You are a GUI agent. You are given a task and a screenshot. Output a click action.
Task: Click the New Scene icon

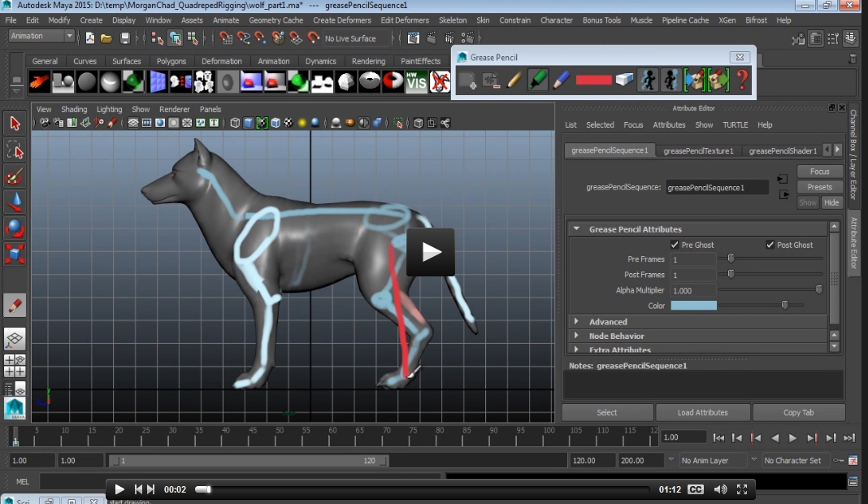coord(89,38)
